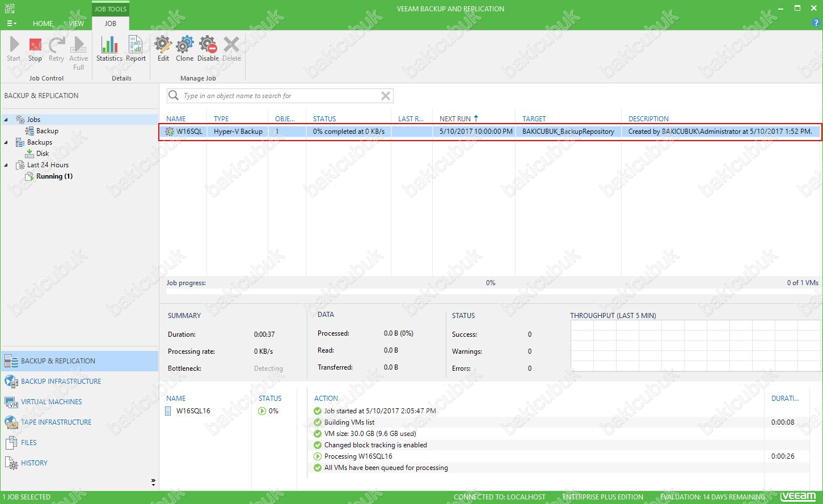Disable the selected job
Screen dimensions: 823x504
[208, 49]
